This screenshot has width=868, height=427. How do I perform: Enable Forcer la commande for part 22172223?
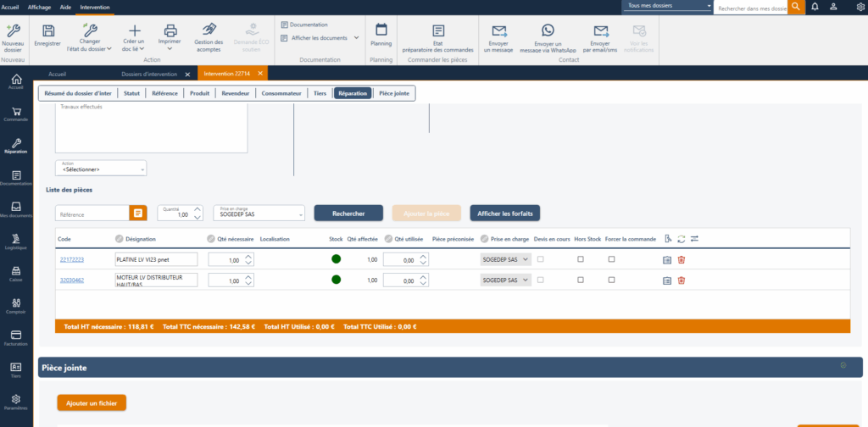611,258
